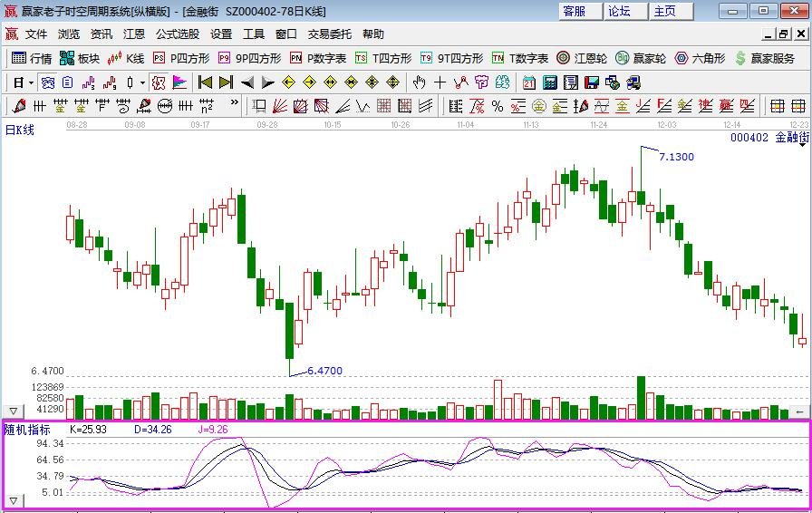
Task: Click the 7.1300 high price label
Action: pyautogui.click(x=676, y=157)
